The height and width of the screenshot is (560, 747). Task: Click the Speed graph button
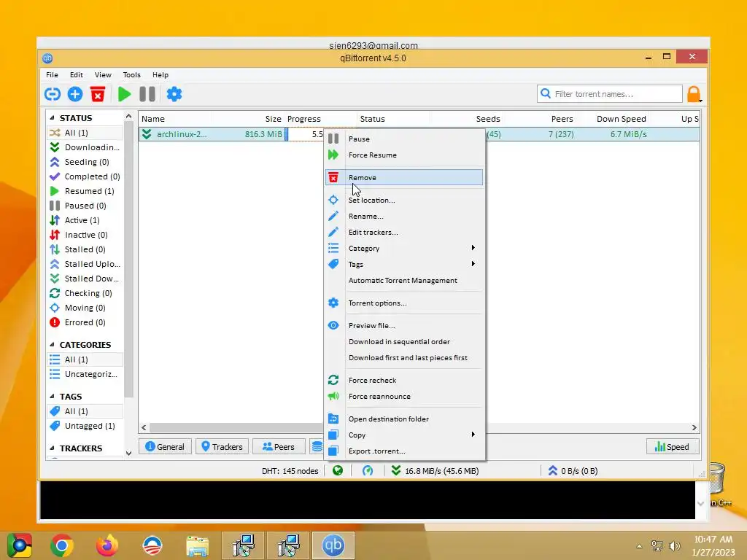672,447
